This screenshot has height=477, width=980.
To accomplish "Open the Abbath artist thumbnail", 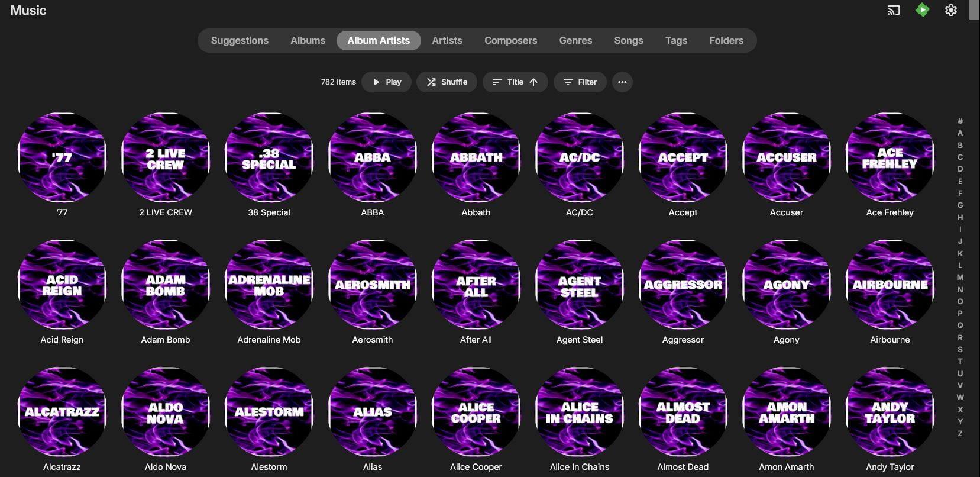I will tap(476, 157).
